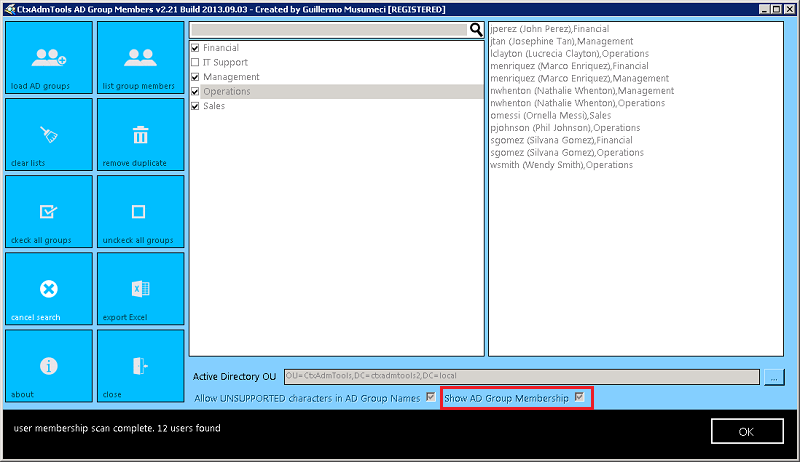
Task: Click the OK button
Action: coord(747,431)
